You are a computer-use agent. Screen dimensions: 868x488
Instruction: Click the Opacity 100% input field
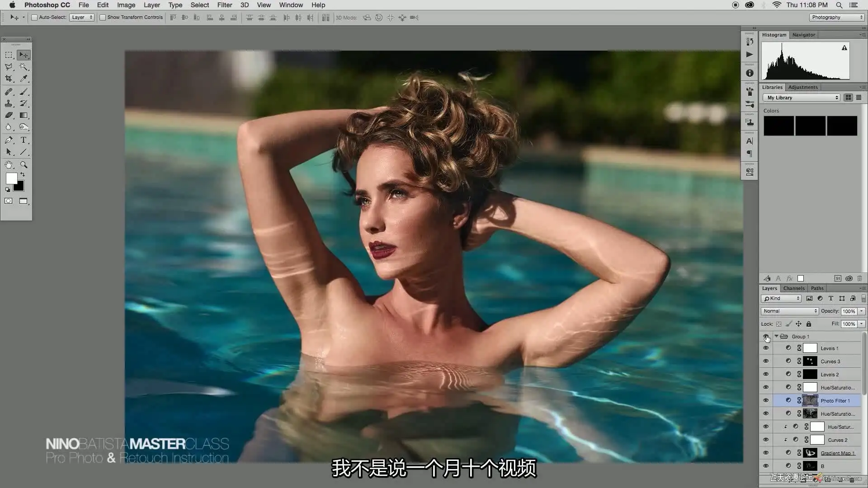point(849,311)
